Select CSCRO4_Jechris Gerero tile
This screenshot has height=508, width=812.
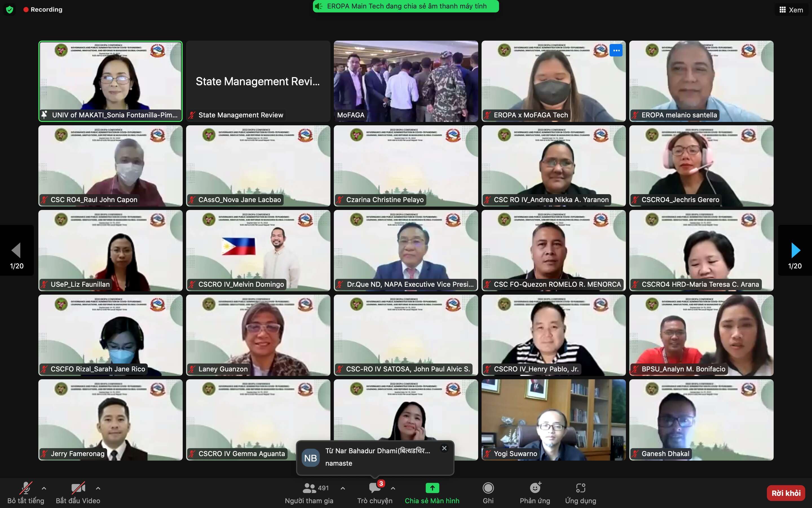[701, 166]
